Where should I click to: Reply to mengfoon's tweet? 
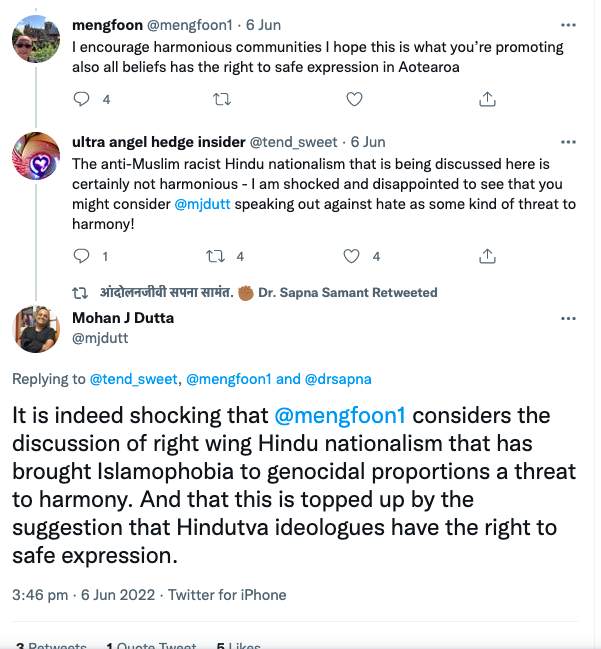pyautogui.click(x=82, y=98)
